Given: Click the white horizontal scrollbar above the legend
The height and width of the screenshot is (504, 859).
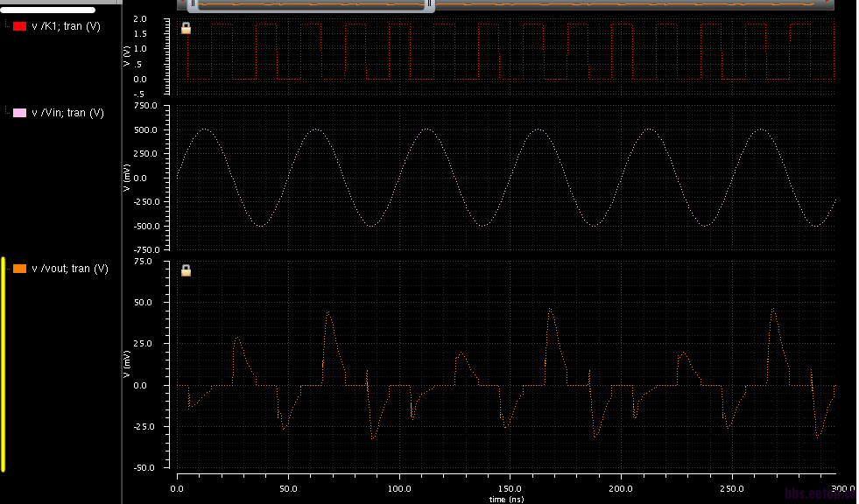Looking at the screenshot, I should click(47, 10).
